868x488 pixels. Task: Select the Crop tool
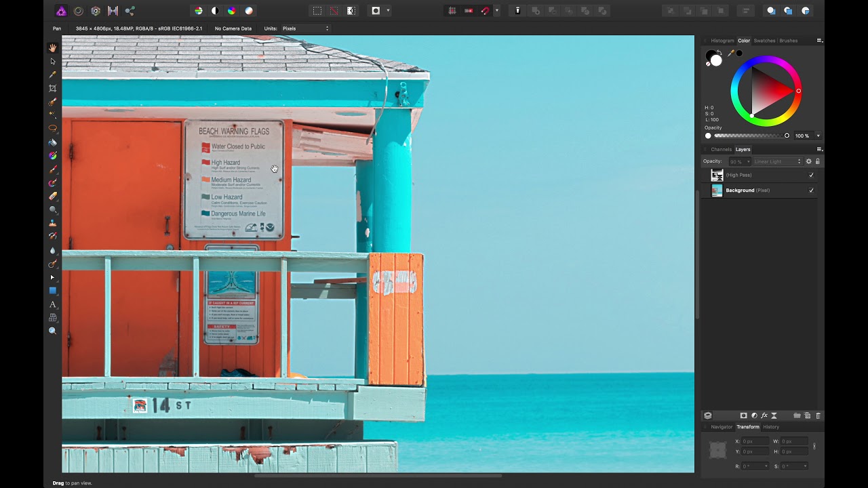click(x=52, y=88)
